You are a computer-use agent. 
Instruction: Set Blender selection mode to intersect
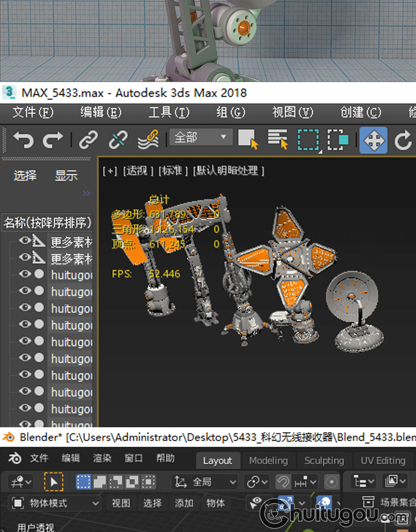(x=148, y=482)
